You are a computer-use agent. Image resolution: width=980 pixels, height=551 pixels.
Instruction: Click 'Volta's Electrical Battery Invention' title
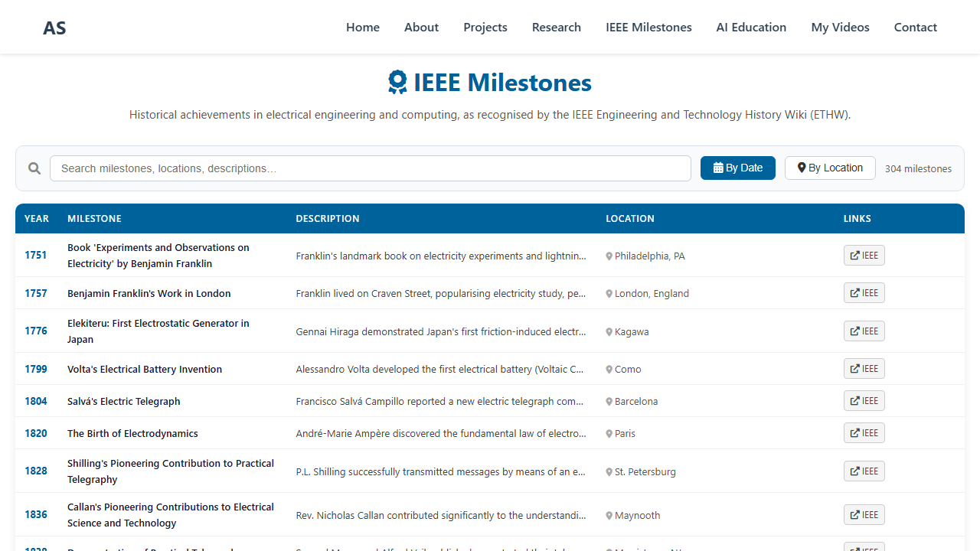tap(145, 369)
